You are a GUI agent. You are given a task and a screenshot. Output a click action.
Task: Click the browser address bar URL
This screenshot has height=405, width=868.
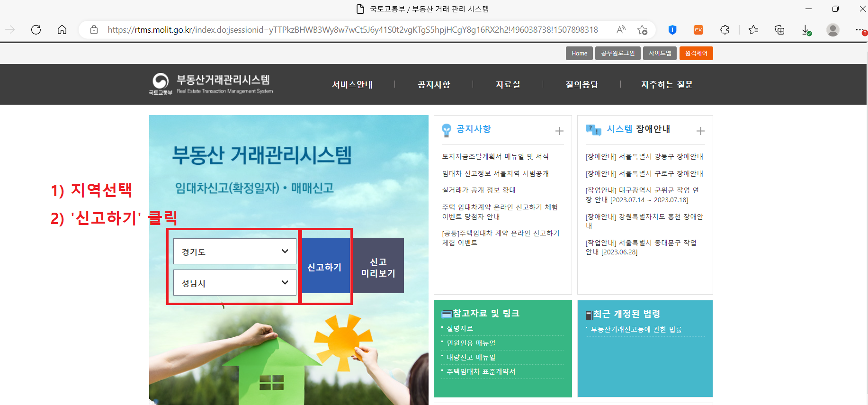pos(352,30)
